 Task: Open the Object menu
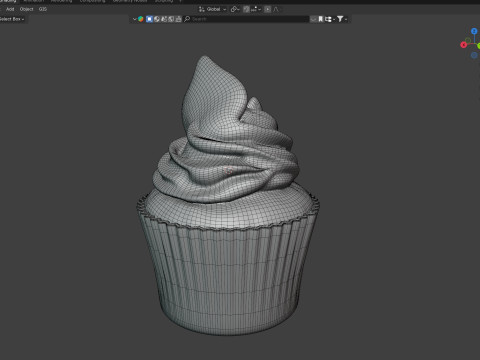point(26,9)
